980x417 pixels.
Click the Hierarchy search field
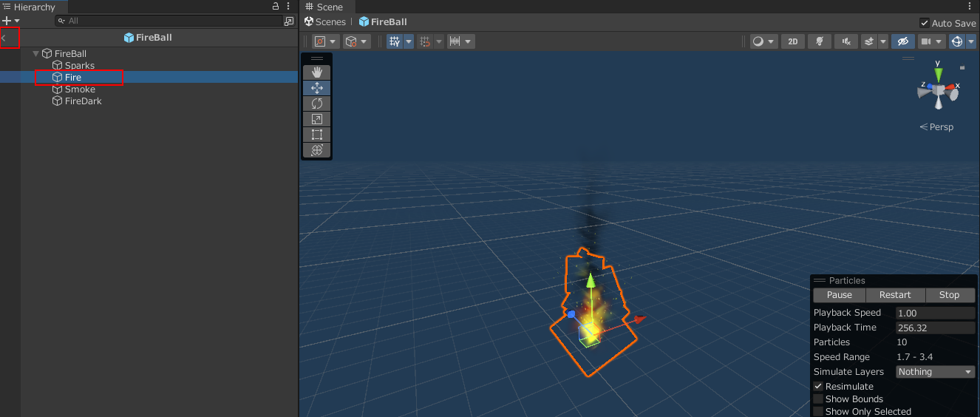click(x=169, y=21)
